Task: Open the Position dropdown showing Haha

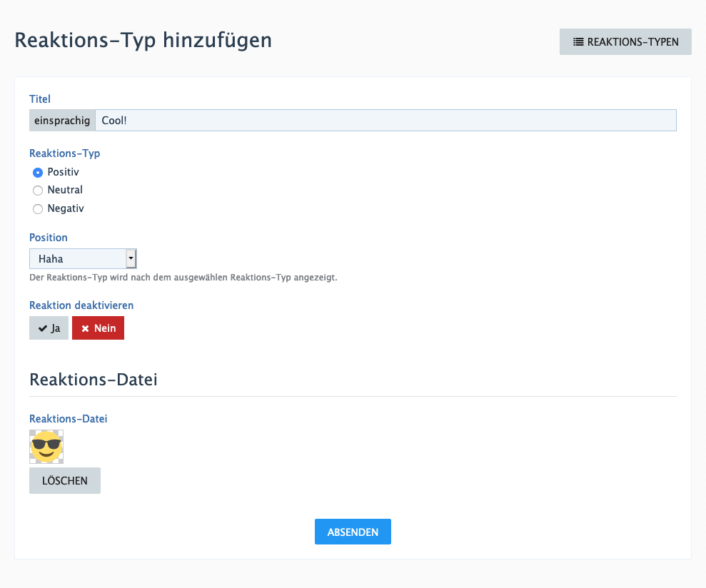Action: point(78,259)
